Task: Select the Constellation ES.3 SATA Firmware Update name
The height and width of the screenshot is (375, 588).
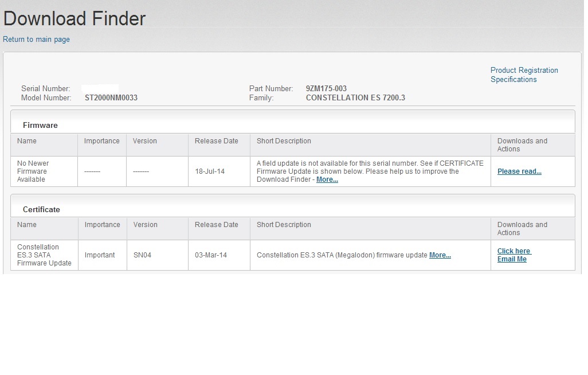Action: coord(44,255)
